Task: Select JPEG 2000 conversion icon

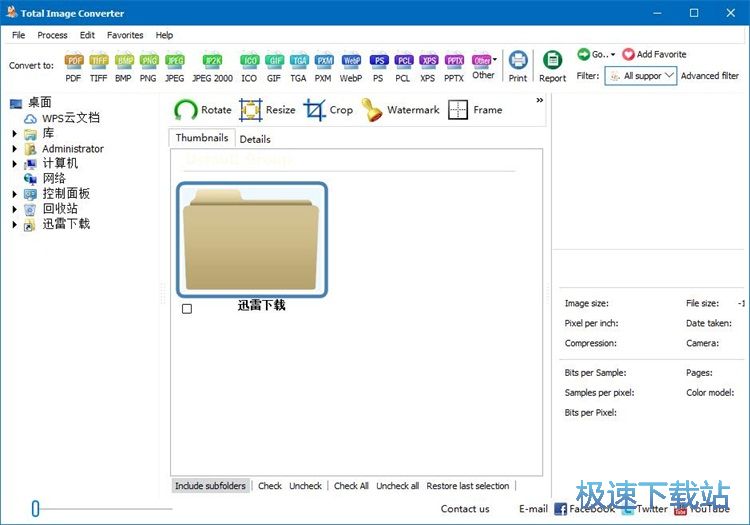Action: 212,67
